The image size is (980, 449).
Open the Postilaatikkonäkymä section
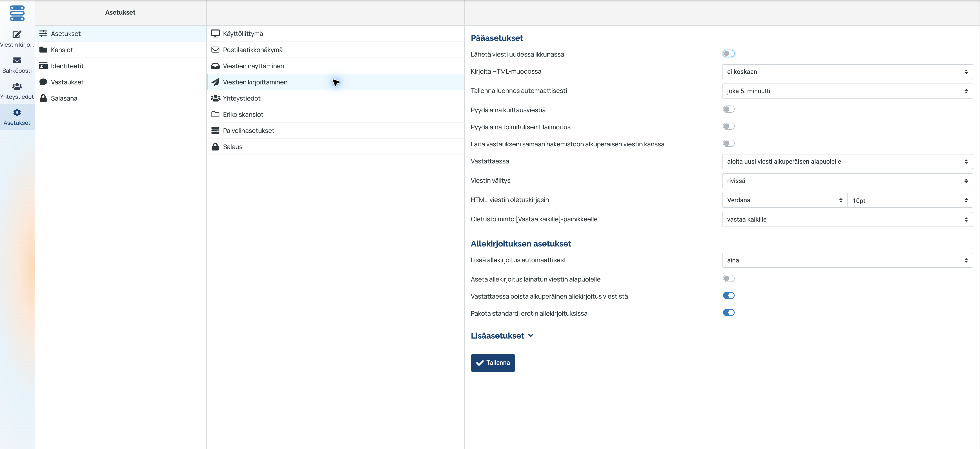tap(335, 50)
